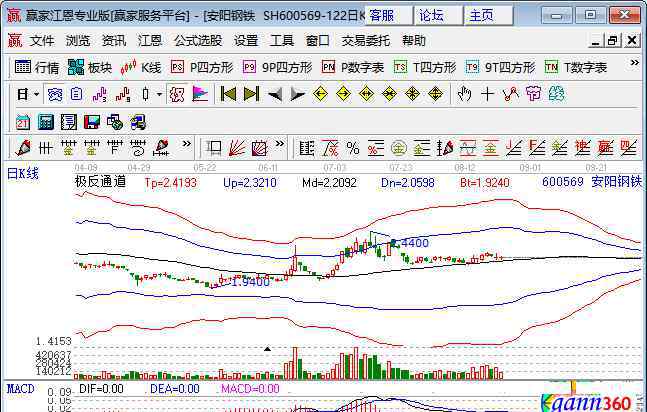Click the Gann fan lines icon
This screenshot has height=412, width=647.
tap(237, 148)
